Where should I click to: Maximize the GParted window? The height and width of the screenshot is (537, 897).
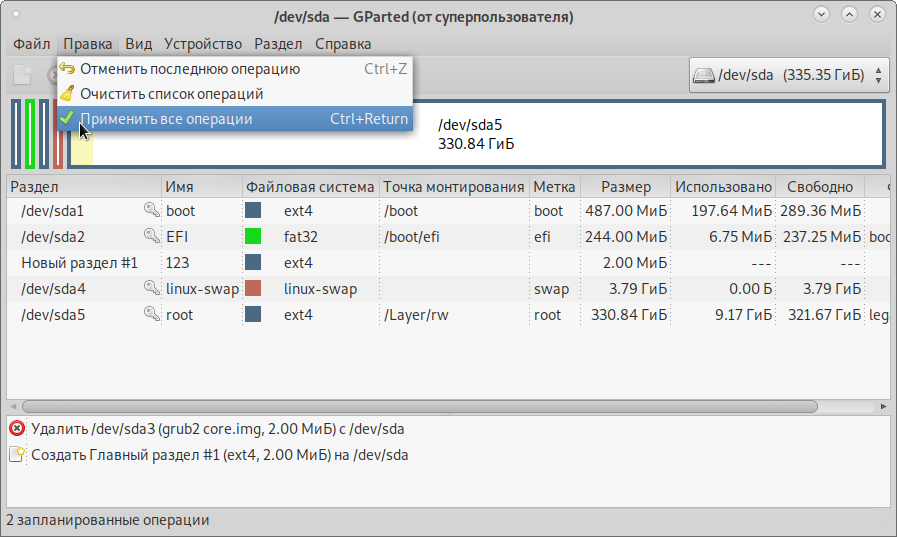(x=850, y=15)
